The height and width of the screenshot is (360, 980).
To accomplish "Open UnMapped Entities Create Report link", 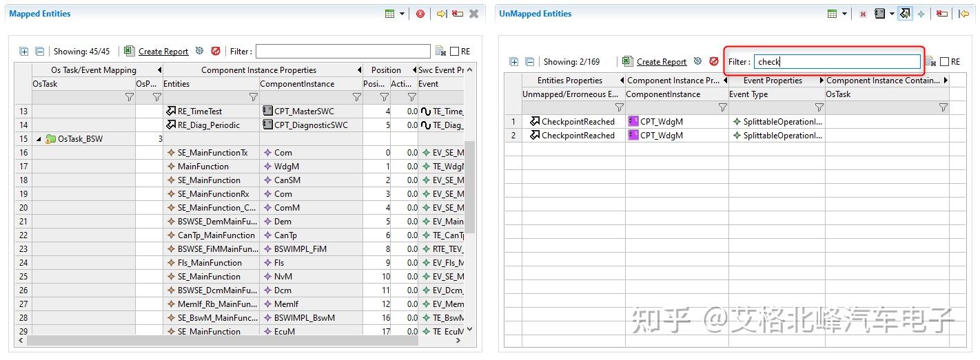I will tap(662, 62).
